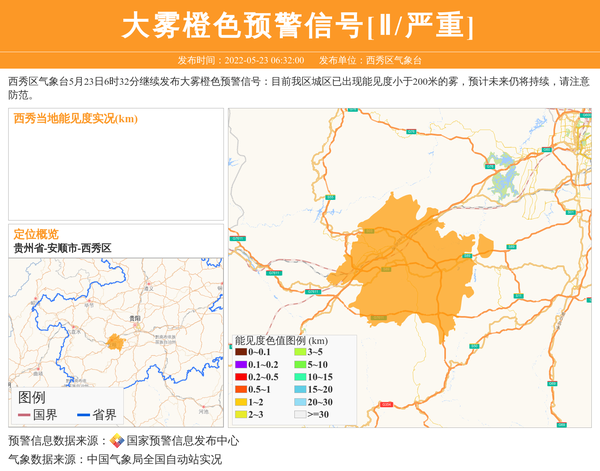Click the 贵州省-安顺市-西秀区 location label
Viewport: 600px width, 471px height.
[62, 248]
